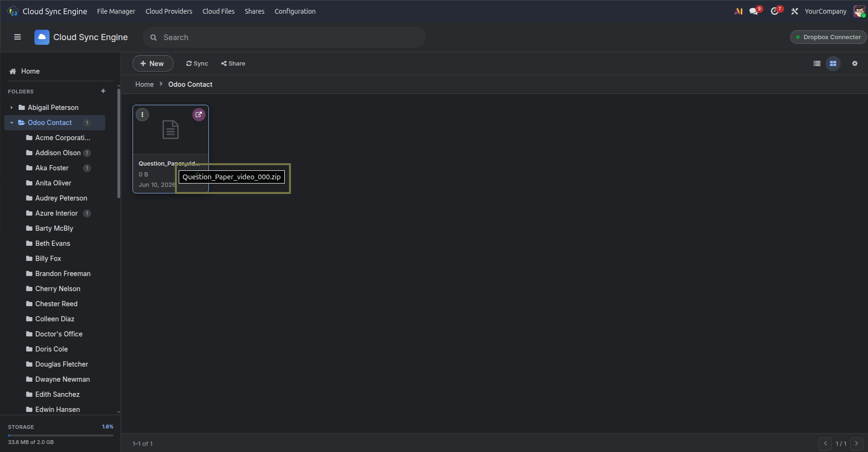
Task: Click the Home breadcrumb link
Action: click(144, 84)
